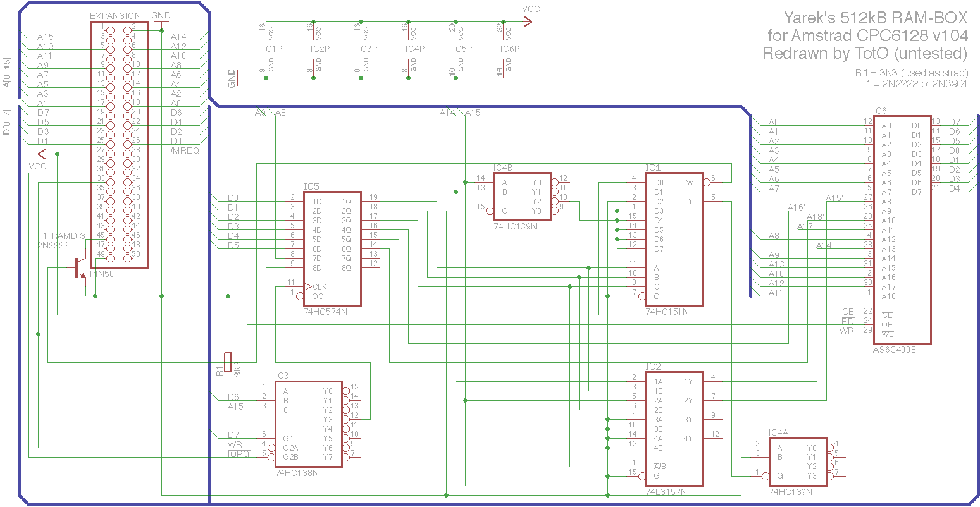980x507 pixels.
Task: Select the D[0..7] bus label
Action: [x=7, y=122]
